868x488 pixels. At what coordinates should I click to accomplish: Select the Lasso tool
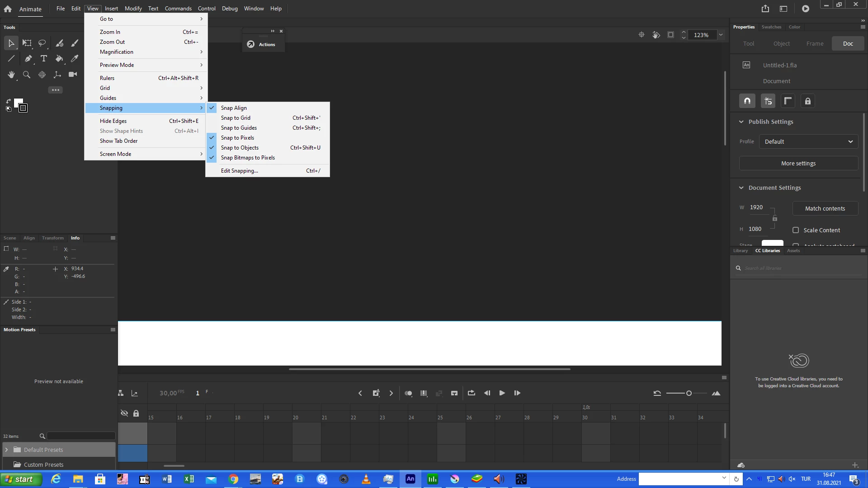tap(42, 43)
